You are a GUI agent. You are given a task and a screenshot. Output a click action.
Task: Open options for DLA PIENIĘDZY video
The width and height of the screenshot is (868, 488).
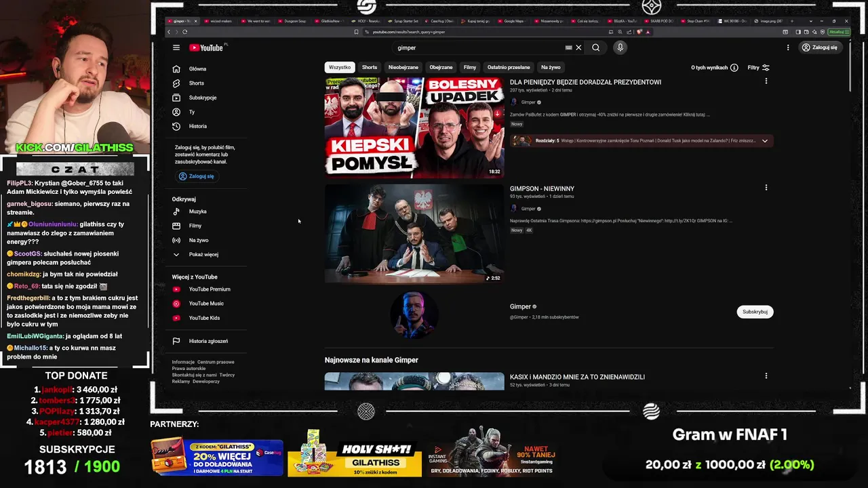[766, 81]
